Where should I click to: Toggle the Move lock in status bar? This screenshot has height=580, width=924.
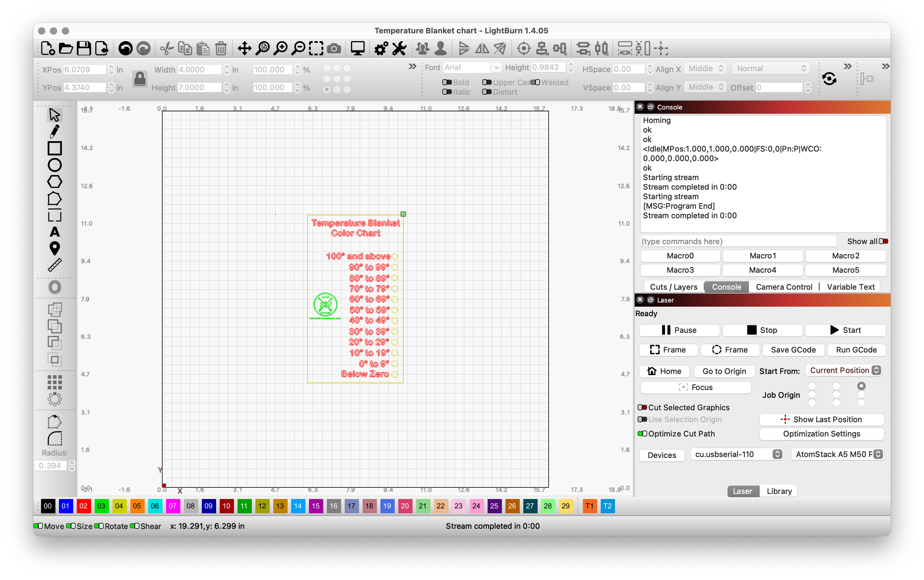[x=38, y=526]
